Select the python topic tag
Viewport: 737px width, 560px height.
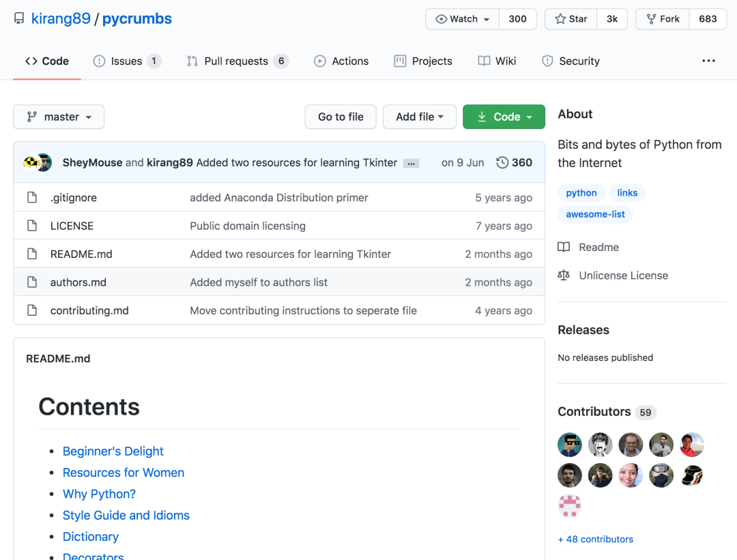(581, 192)
